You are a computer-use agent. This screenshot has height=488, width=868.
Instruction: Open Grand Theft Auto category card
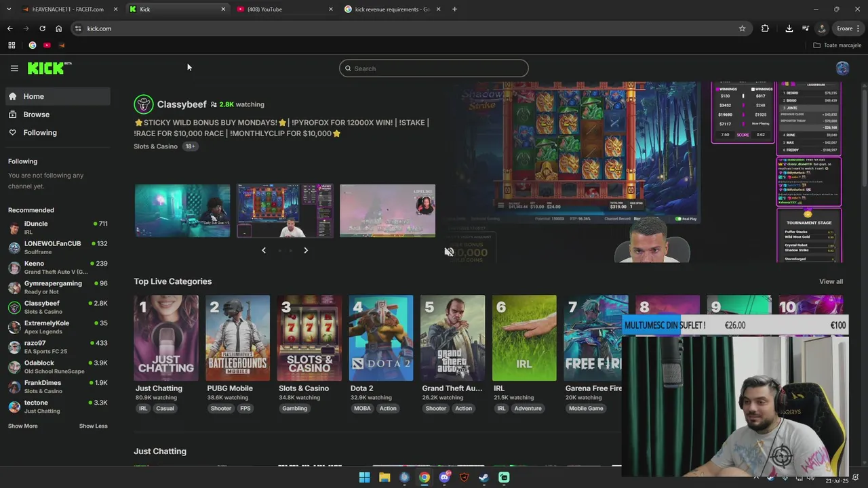[453, 338]
